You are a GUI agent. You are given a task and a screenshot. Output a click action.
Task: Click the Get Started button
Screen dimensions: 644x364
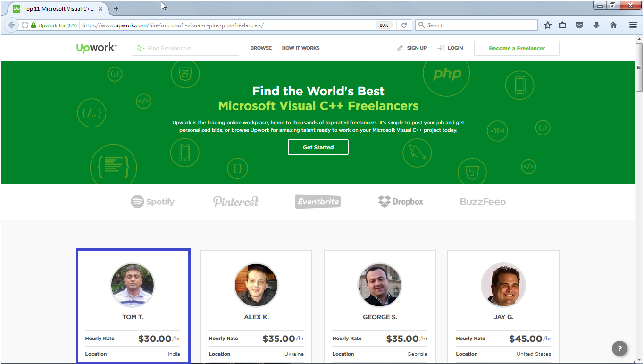pyautogui.click(x=318, y=147)
